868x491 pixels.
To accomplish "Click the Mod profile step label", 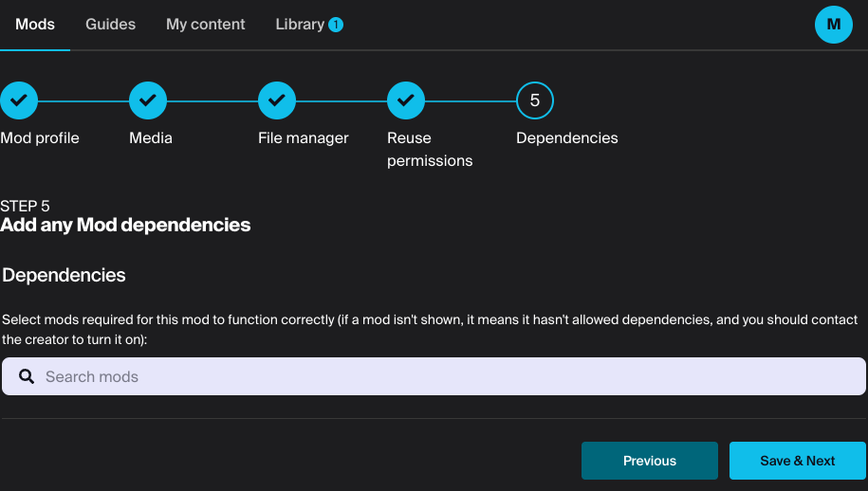I will (40, 137).
